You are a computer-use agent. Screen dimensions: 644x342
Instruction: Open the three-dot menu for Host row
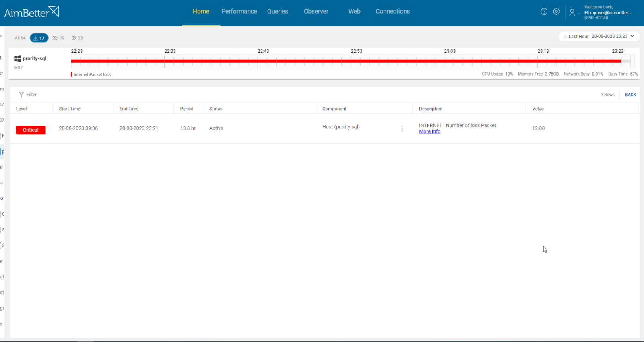pyautogui.click(x=402, y=128)
